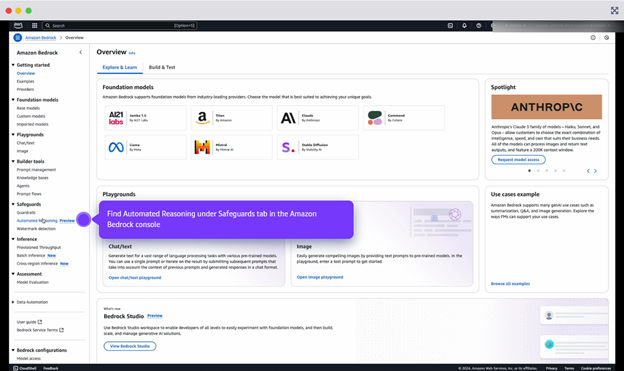
Task: Open Prompt management under Builder tools
Action: (36, 170)
